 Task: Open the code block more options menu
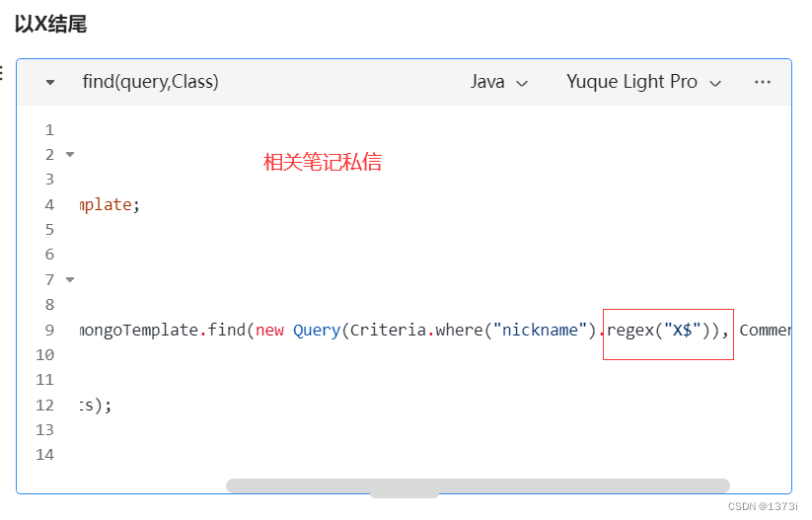coord(763,82)
